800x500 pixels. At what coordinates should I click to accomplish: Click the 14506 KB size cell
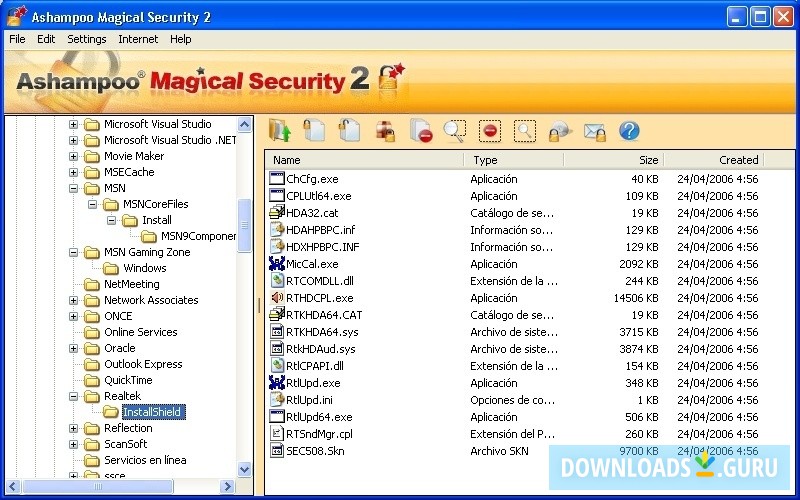636,298
